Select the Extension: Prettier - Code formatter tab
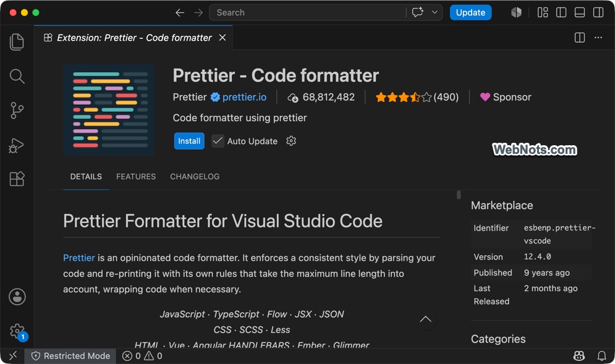This screenshot has height=364, width=615. click(134, 38)
